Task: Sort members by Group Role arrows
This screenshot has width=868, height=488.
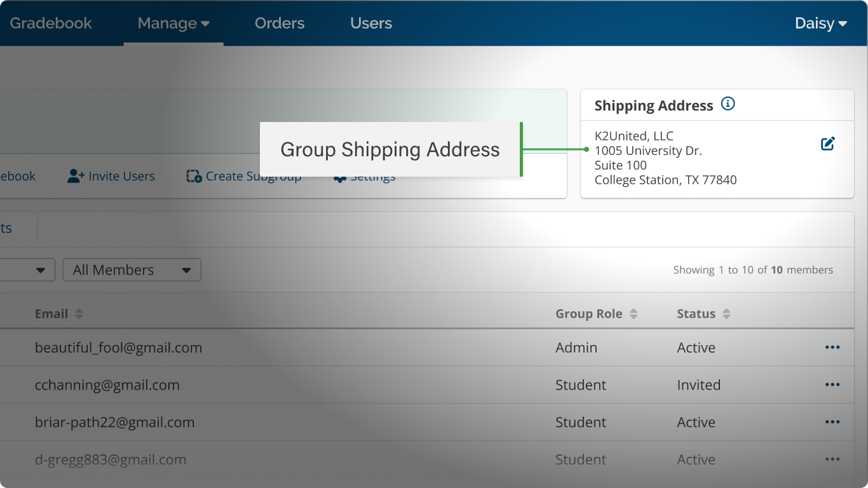Action: [x=634, y=314]
